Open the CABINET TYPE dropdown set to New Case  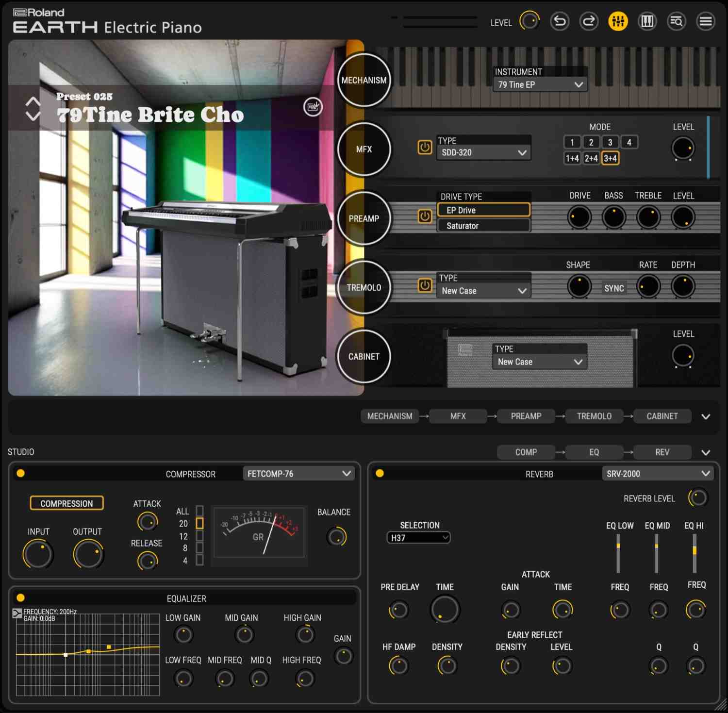click(539, 362)
